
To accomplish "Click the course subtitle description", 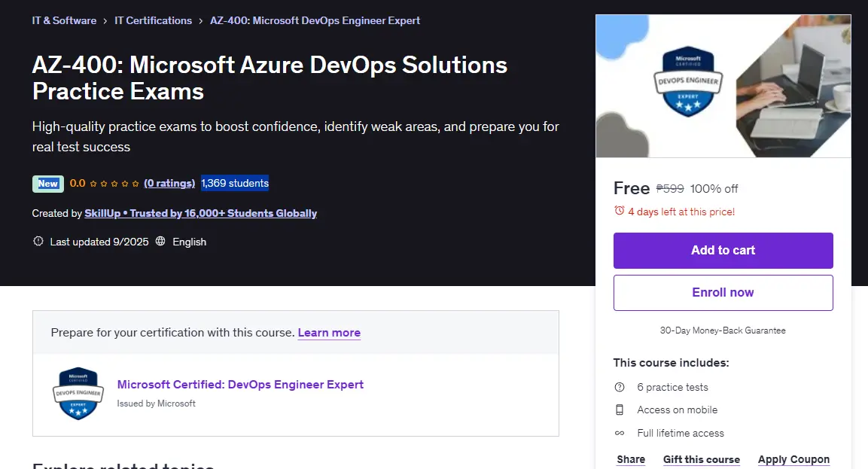I will tap(296, 137).
